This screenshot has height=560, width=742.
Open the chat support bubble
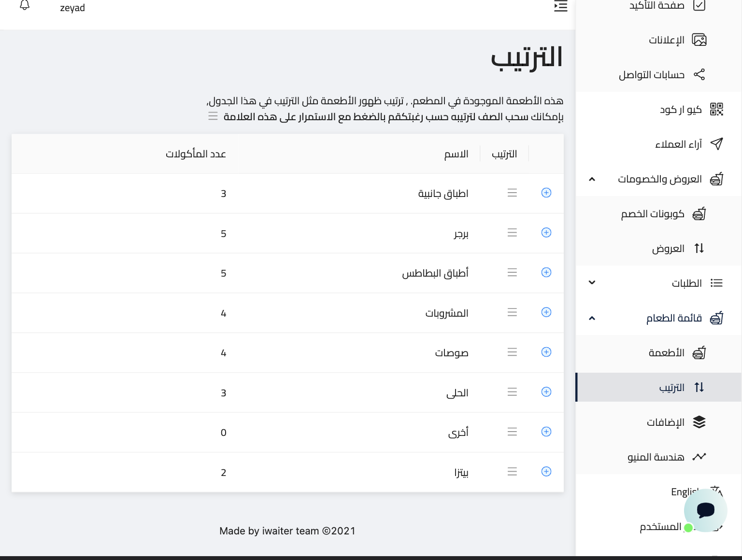tap(705, 510)
